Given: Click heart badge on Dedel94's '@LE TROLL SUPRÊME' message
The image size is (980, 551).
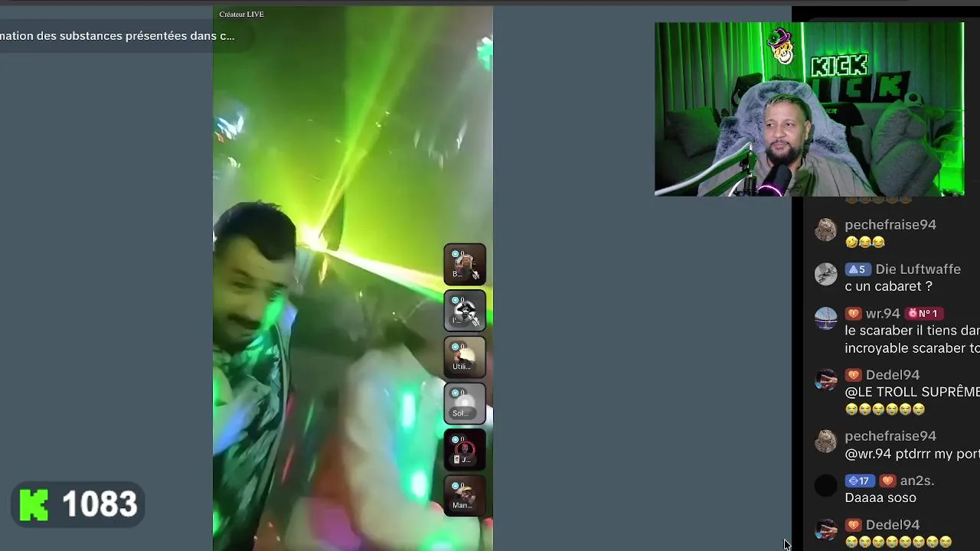Looking at the screenshot, I should (x=853, y=375).
